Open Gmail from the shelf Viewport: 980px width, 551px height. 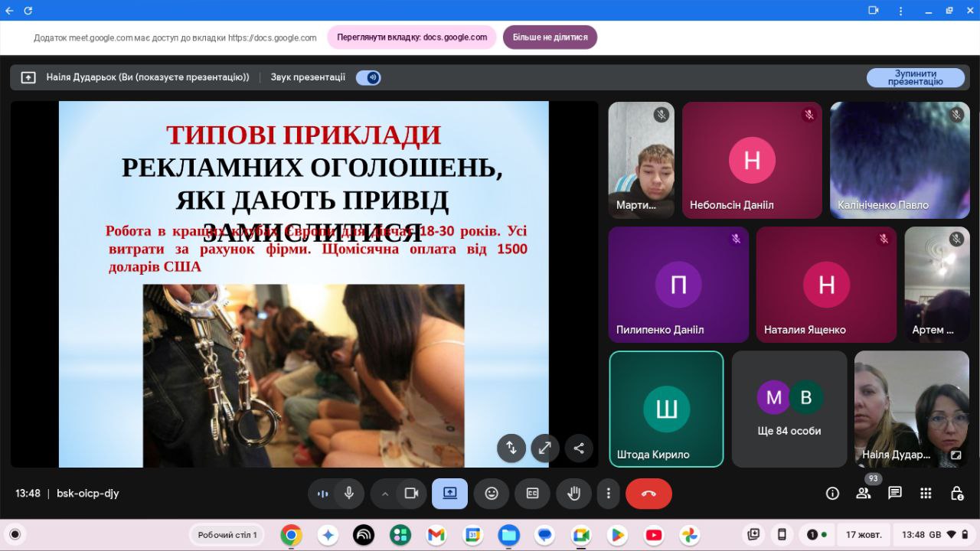pyautogui.click(x=436, y=535)
